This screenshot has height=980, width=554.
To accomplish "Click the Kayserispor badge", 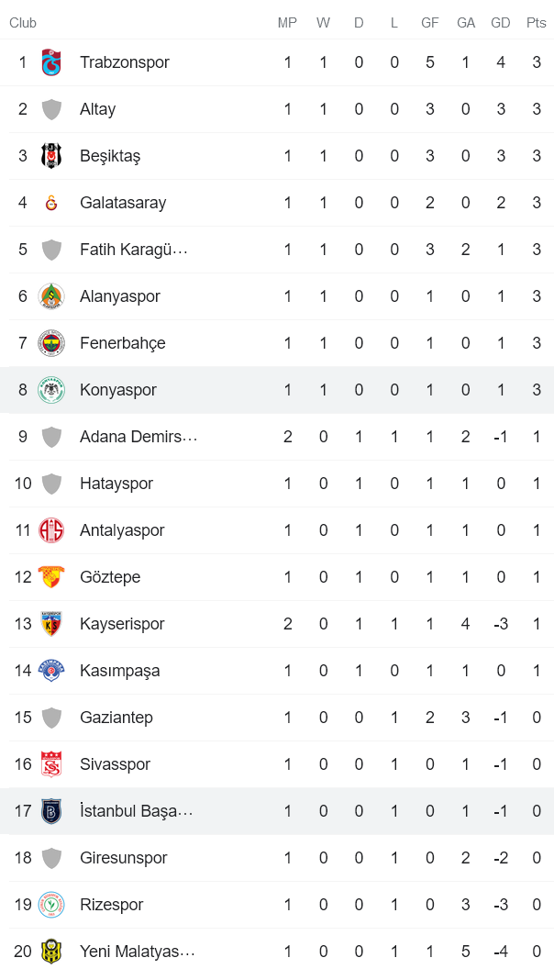I will [x=52, y=624].
